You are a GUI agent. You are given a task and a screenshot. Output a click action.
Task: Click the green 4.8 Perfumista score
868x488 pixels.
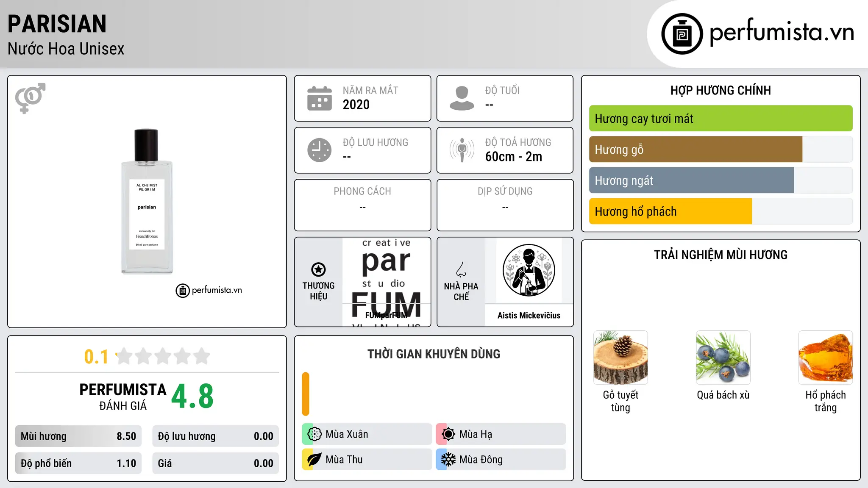pyautogui.click(x=192, y=396)
